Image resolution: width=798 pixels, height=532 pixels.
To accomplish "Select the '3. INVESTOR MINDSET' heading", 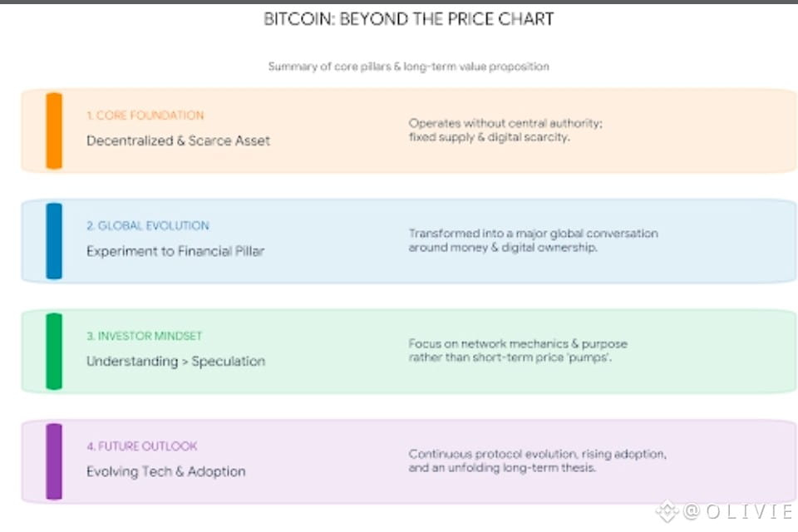I will pyautogui.click(x=145, y=336).
